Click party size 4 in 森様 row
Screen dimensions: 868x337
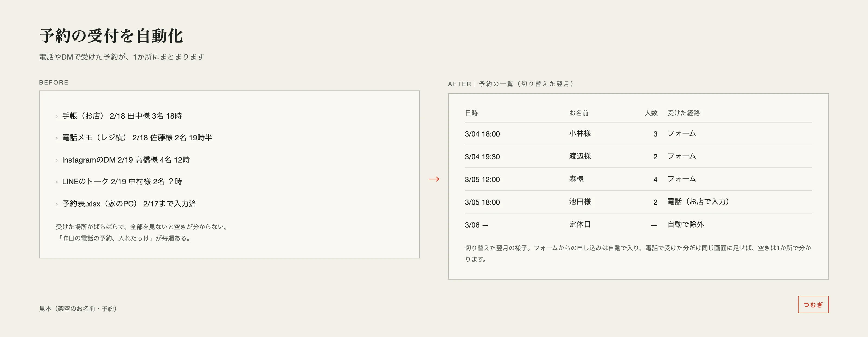pyautogui.click(x=655, y=180)
